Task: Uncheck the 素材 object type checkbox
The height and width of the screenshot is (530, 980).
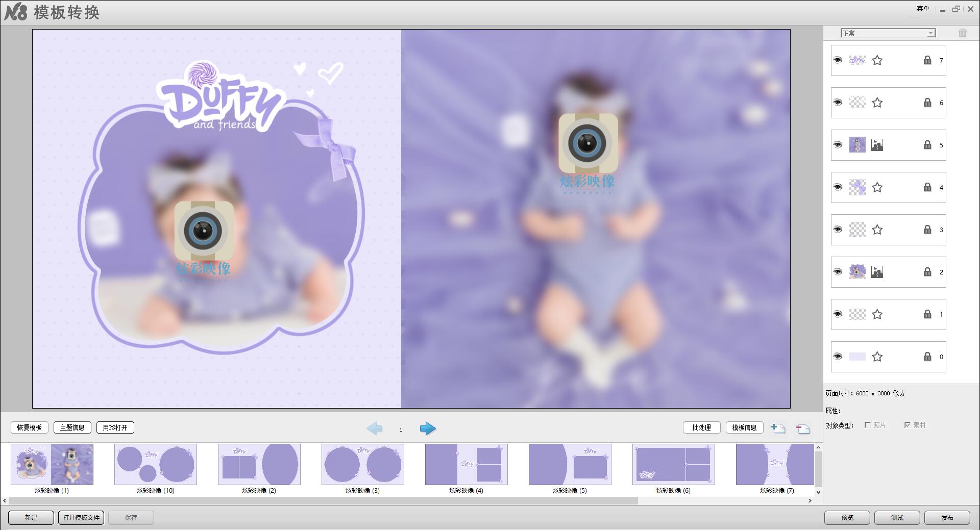Action: tap(907, 425)
